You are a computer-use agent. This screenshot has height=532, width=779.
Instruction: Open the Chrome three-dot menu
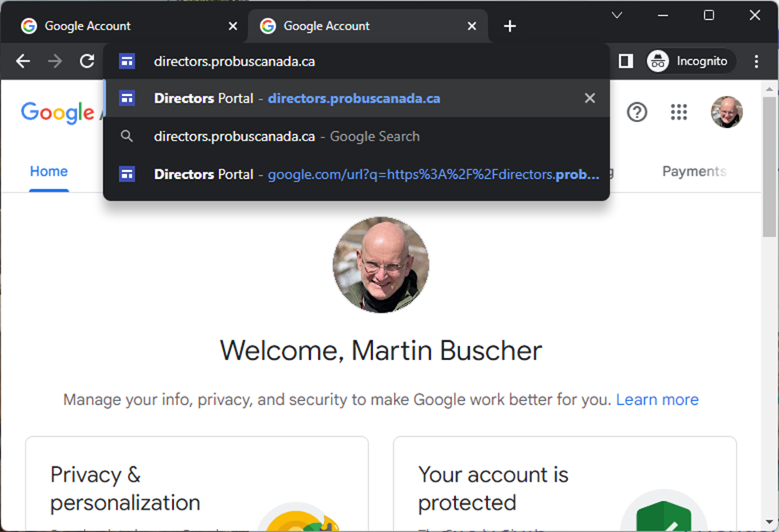[x=756, y=61]
